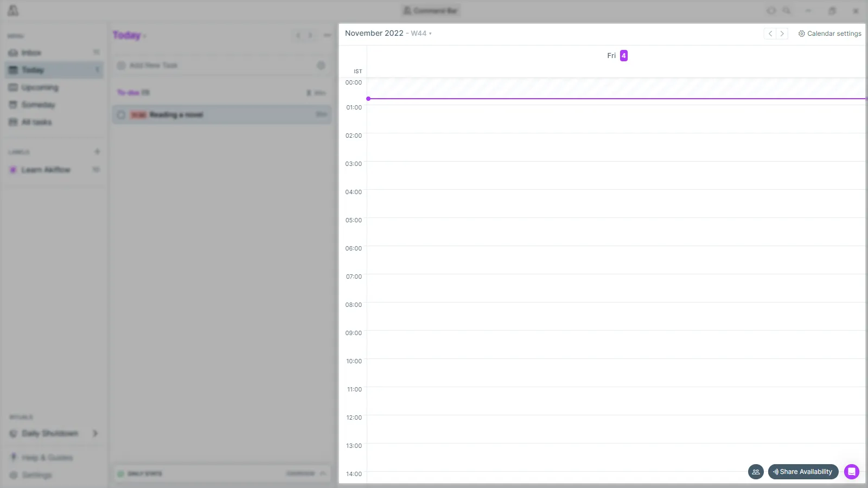
Task: Select the Fri 4 date header
Action: [617, 56]
